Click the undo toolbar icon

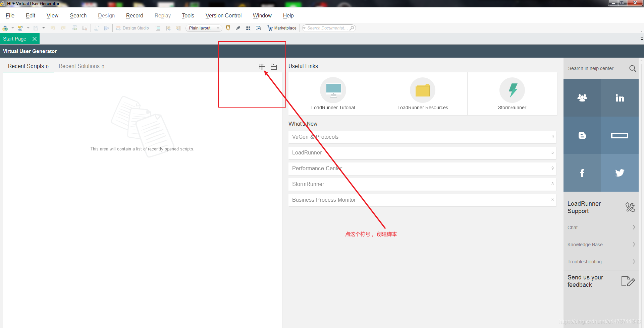[53, 28]
